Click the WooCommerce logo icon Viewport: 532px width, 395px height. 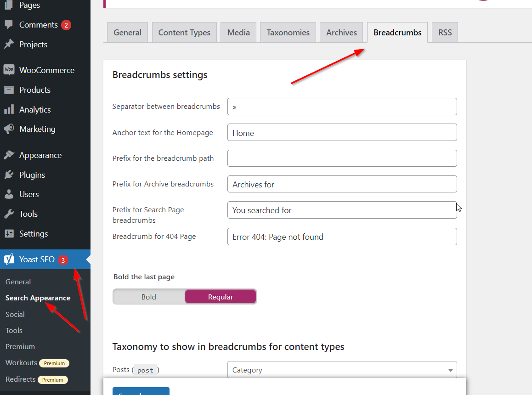tap(9, 70)
